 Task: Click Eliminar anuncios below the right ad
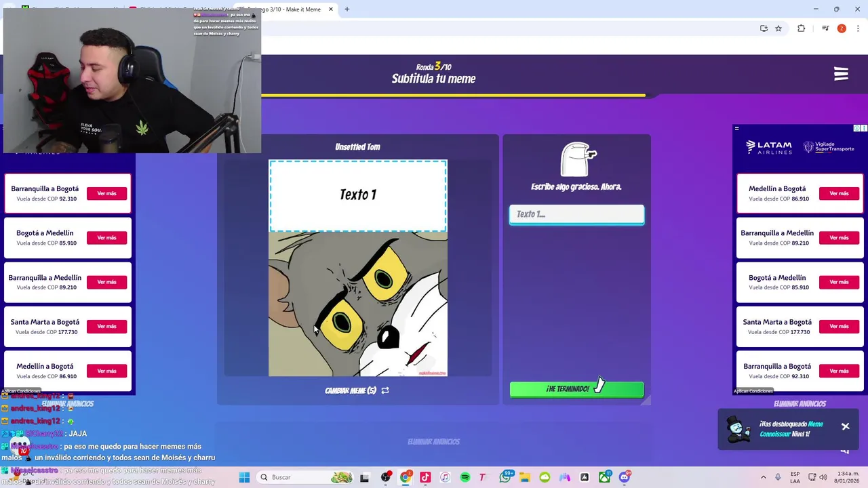tap(800, 404)
